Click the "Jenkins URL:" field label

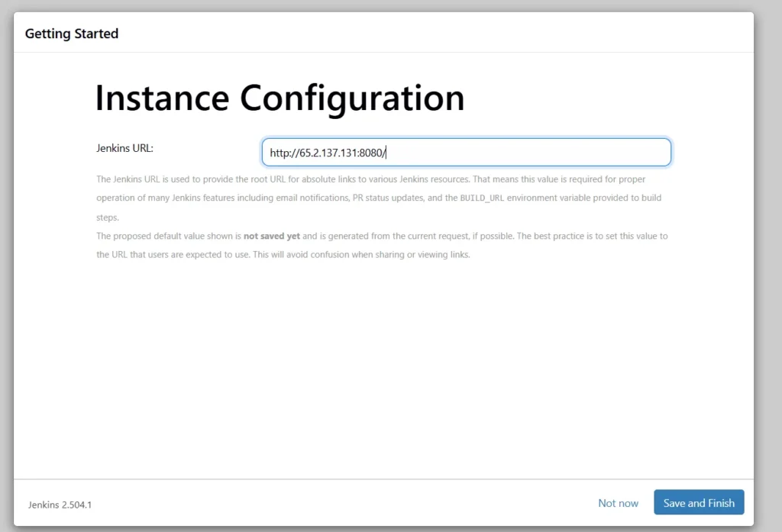(x=125, y=148)
